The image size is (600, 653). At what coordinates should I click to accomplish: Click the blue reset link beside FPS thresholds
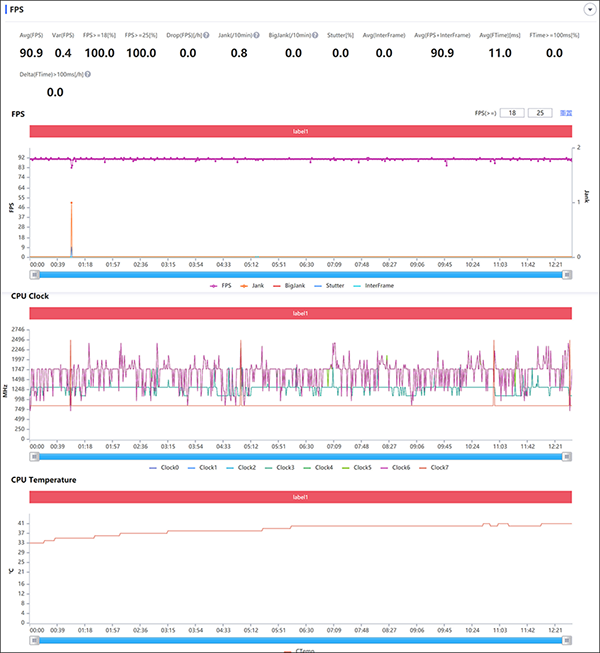(565, 113)
